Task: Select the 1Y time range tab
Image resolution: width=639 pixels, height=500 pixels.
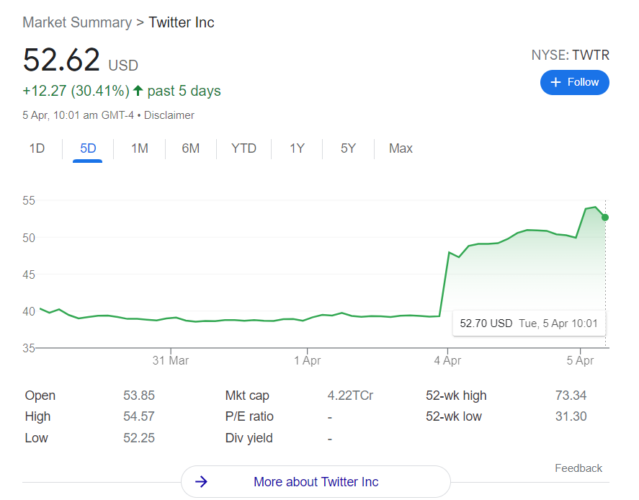Action: tap(297, 148)
